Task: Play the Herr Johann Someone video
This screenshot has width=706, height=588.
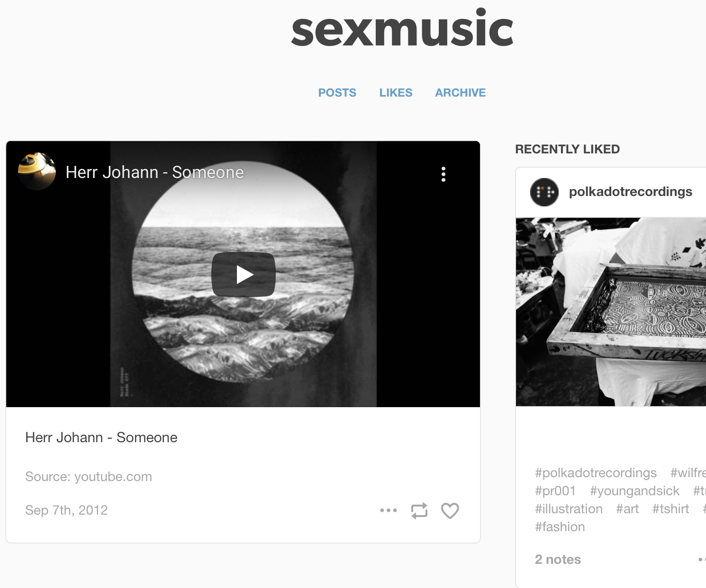Action: point(244,275)
